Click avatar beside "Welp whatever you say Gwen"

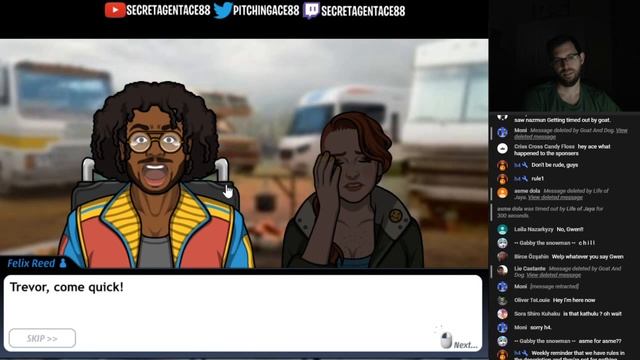(x=502, y=257)
